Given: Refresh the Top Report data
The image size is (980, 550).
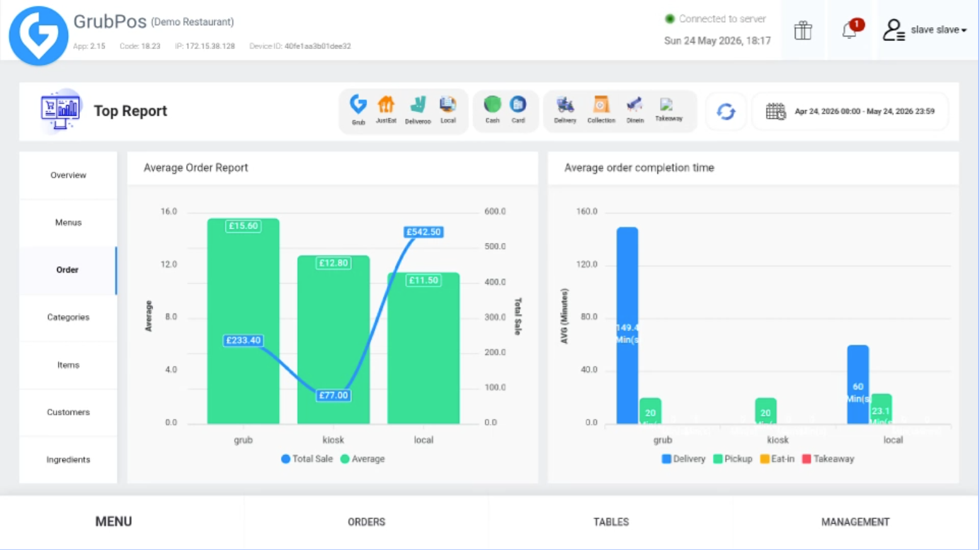Looking at the screenshot, I should (726, 111).
